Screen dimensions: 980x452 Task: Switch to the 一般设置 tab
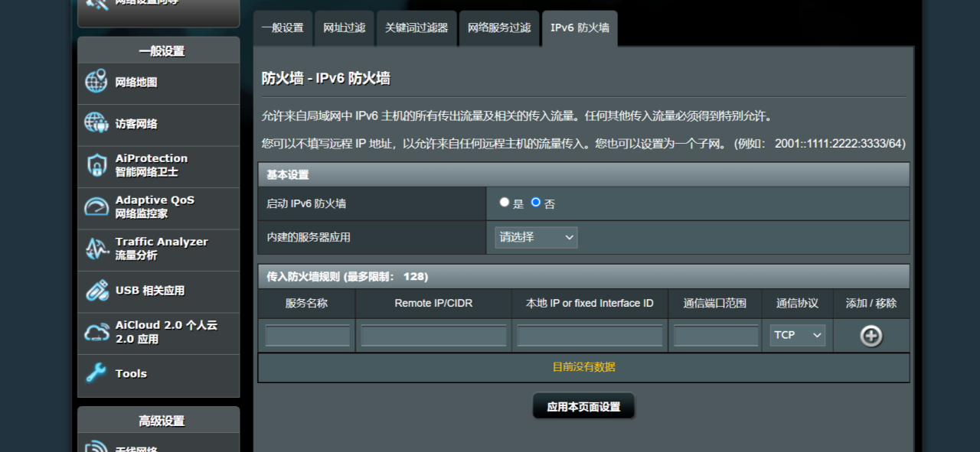(x=283, y=28)
